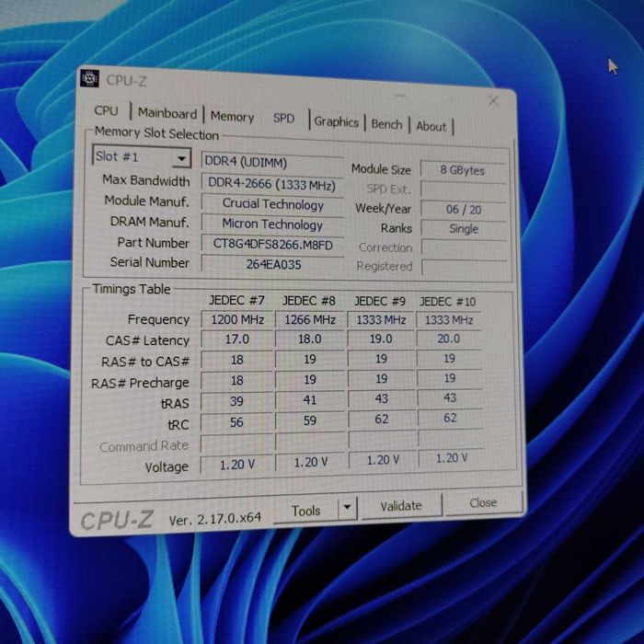Screen dimensions: 644x644
Task: Click the 1200 MHz frequency cell
Action: tap(237, 319)
